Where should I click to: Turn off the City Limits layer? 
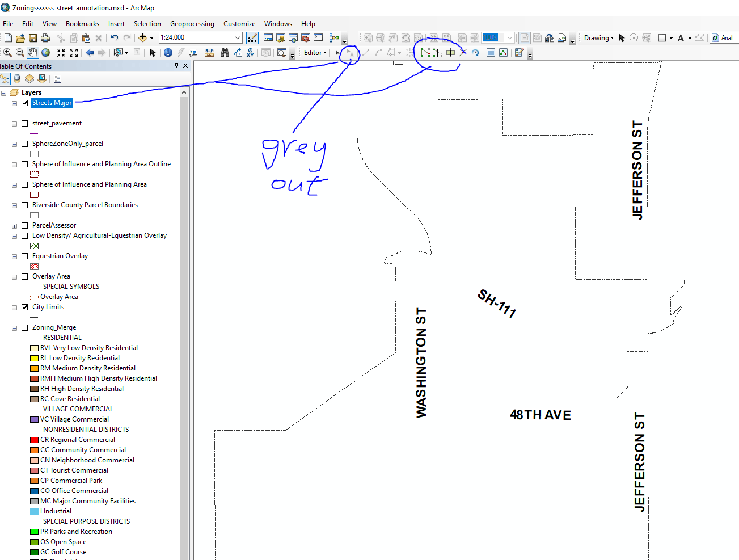(x=24, y=307)
